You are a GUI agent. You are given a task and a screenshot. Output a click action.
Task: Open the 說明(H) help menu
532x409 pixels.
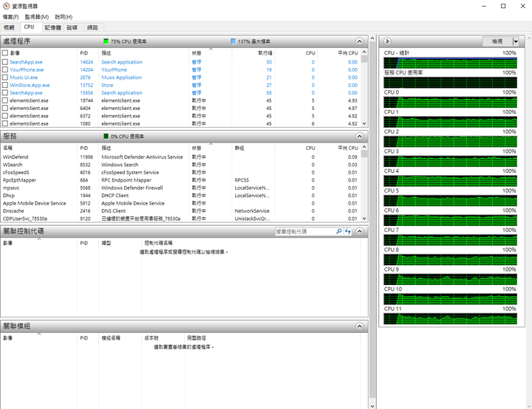(64, 17)
